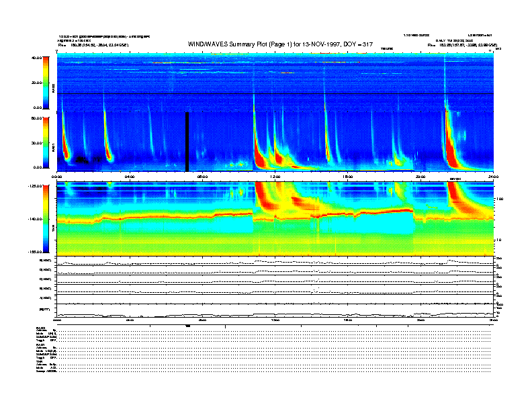Screen dimensions: 532x411
Task: Click the 100 label on TNR right axis
Action: click(x=500, y=199)
